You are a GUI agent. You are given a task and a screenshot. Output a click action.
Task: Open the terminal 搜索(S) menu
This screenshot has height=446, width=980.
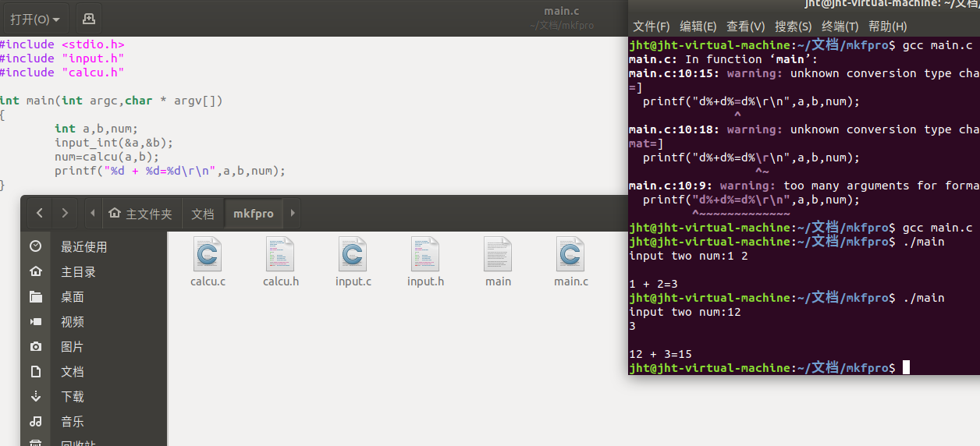pos(794,27)
